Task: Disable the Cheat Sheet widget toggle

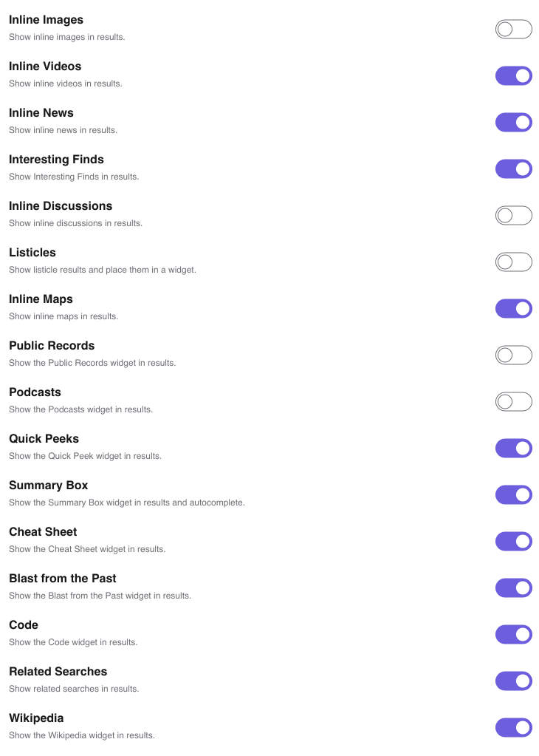Action: 513,541
